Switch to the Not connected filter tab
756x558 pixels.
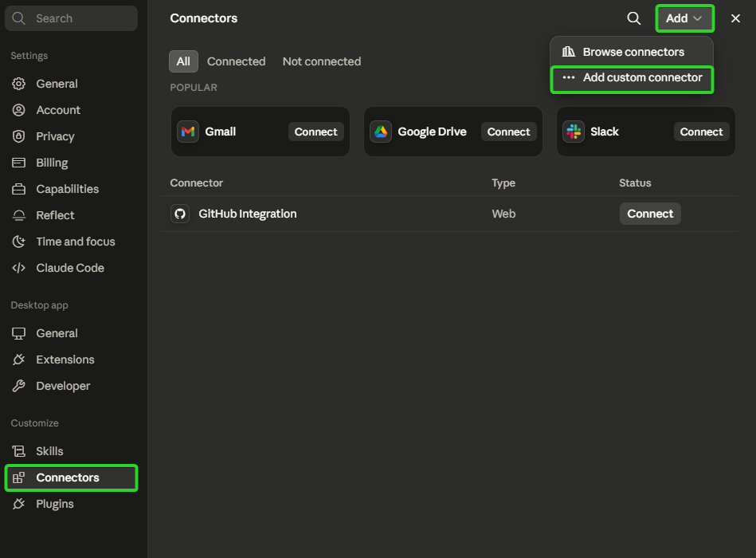coord(322,61)
